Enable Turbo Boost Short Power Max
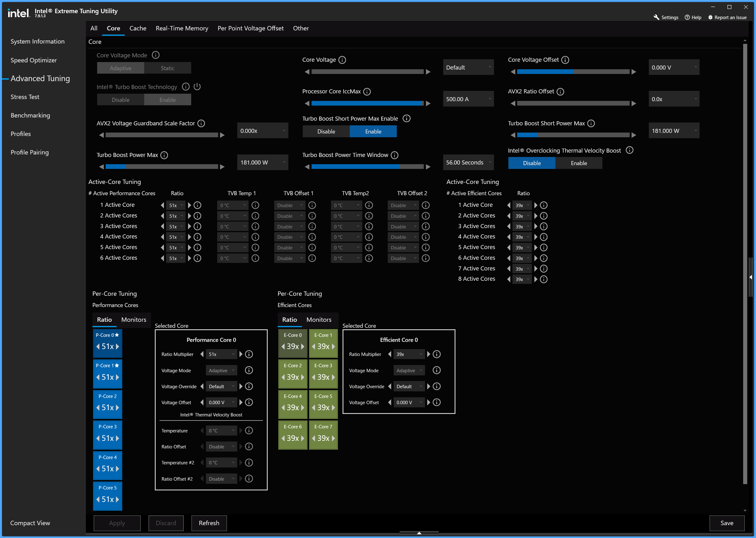756x538 pixels. [373, 132]
